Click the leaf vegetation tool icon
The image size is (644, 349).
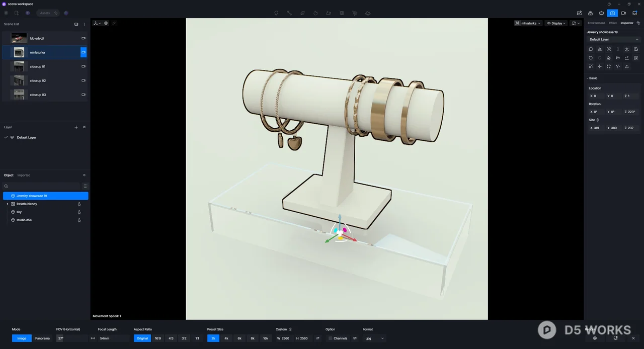[302, 13]
